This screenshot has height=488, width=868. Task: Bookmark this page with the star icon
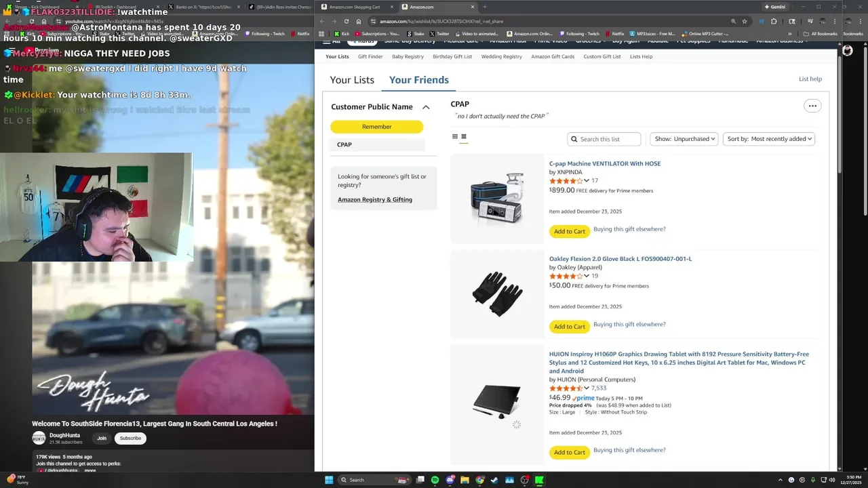click(745, 21)
